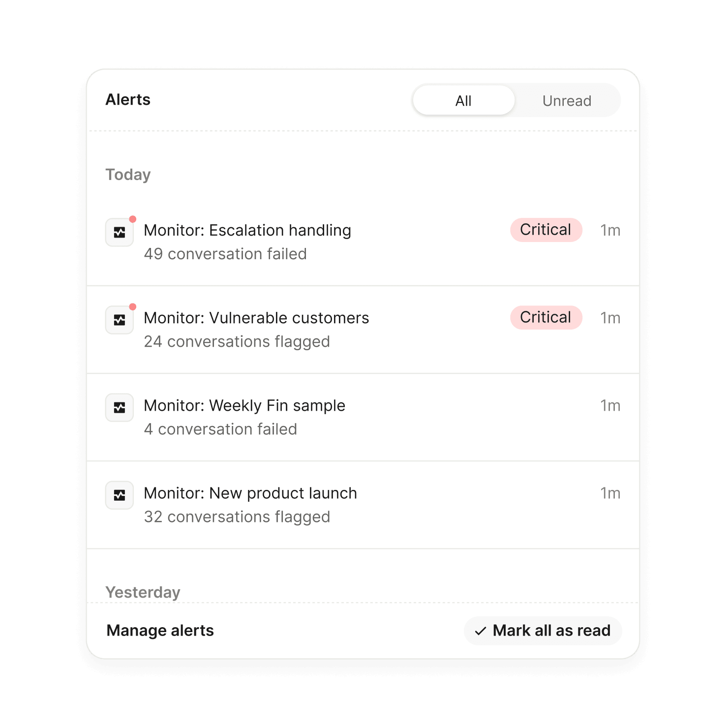The image size is (728, 728).
Task: Expand the Yesterday section
Action: point(143,592)
